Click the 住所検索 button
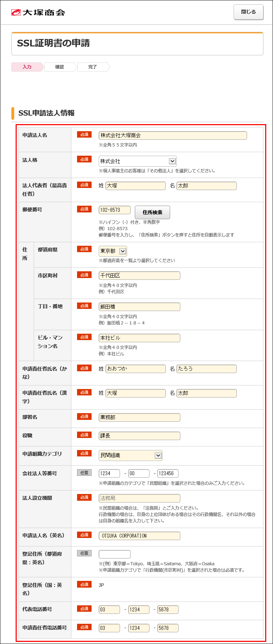Image resolution: width=273 pixels, height=644 pixels. point(153,212)
